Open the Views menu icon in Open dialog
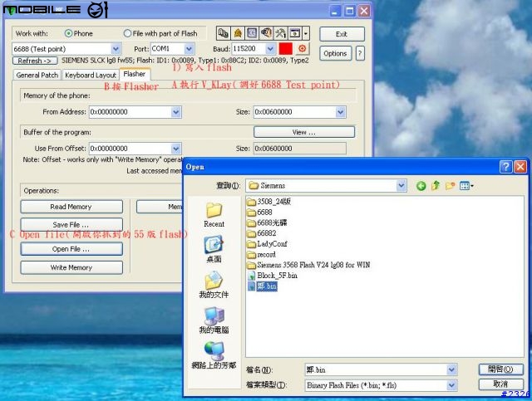Screen dimensions: 532x401 [x=466, y=186]
